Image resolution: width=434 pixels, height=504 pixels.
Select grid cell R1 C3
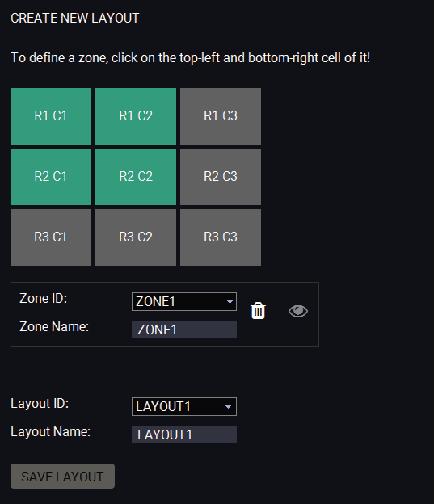tap(221, 116)
